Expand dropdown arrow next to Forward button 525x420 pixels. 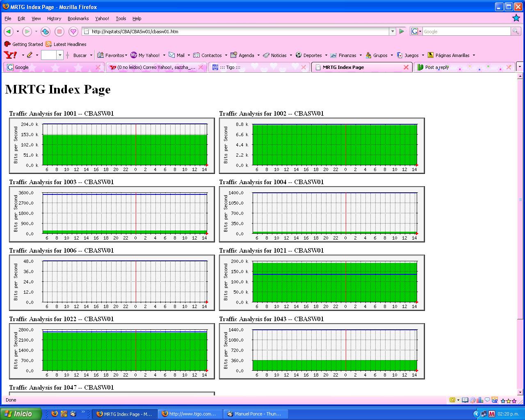pos(36,32)
